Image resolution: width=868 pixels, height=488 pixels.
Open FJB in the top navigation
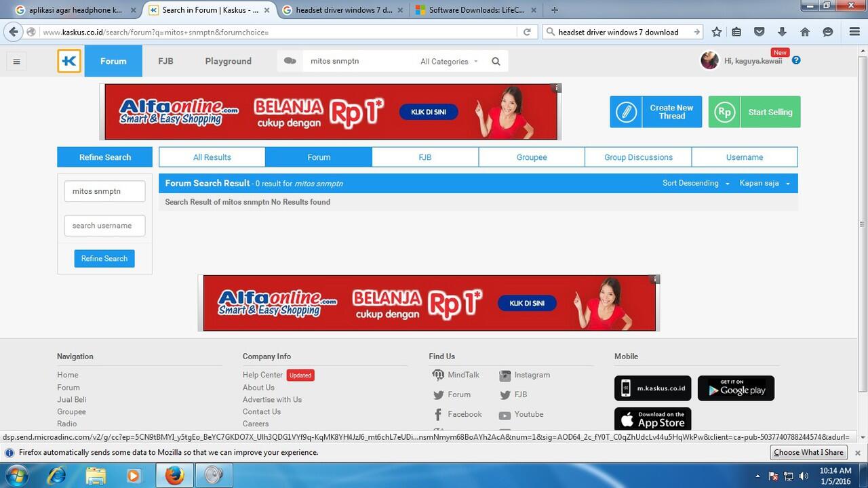click(165, 61)
